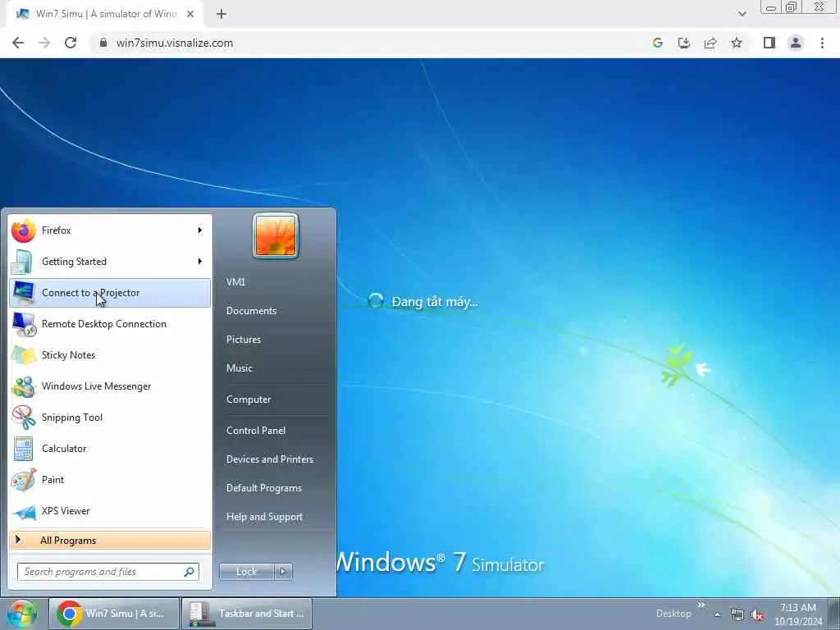This screenshot has height=630, width=840.
Task: Click the Windows Live Messenger icon
Action: pyautogui.click(x=24, y=386)
